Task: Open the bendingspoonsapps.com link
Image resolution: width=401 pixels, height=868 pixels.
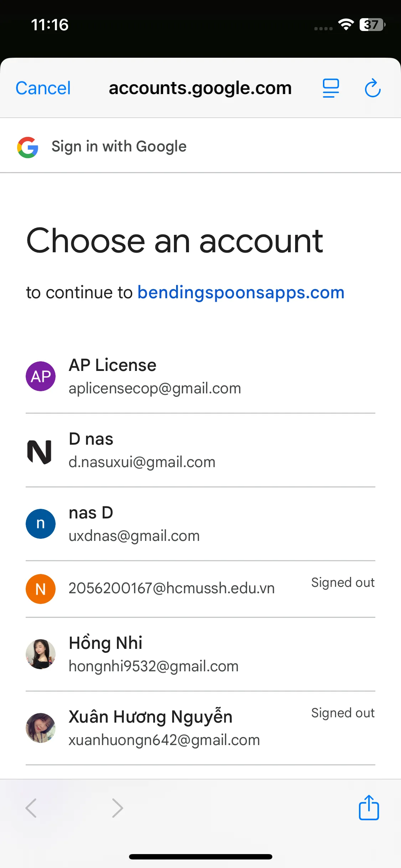Action: pyautogui.click(x=241, y=293)
